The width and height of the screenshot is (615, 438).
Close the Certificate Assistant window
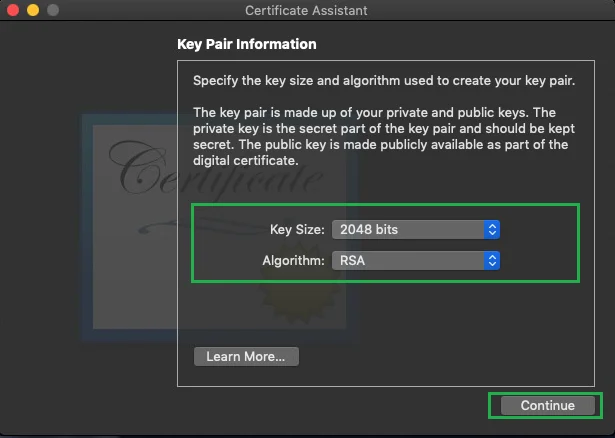pos(13,10)
